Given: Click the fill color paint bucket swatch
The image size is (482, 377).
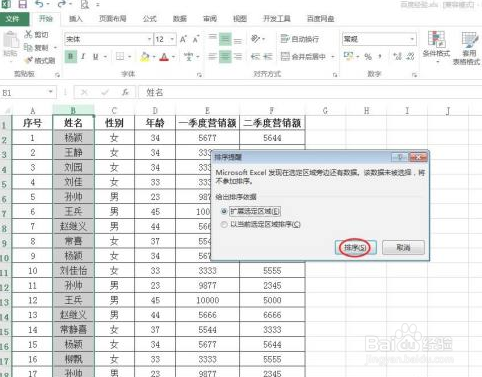Looking at the screenshot, I should (x=145, y=57).
